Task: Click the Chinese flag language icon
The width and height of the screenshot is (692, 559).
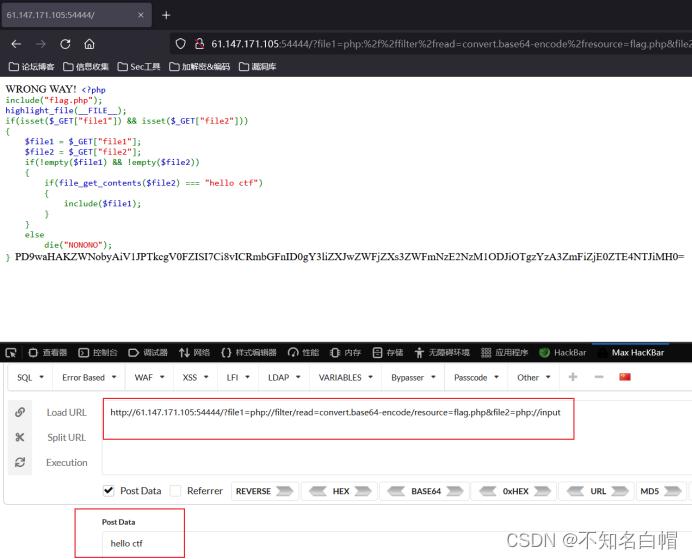Action: (x=625, y=377)
